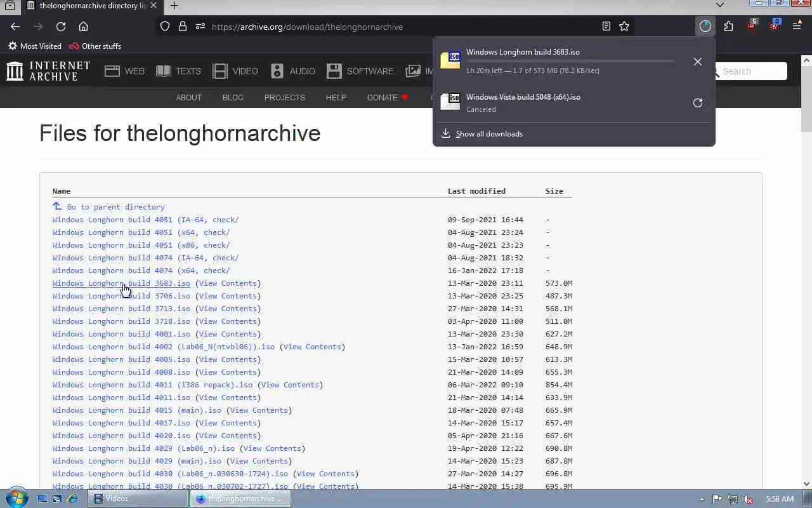Download Longhorn build 4015 (main).iso
Image resolution: width=812 pixels, height=508 pixels.
[x=137, y=410]
